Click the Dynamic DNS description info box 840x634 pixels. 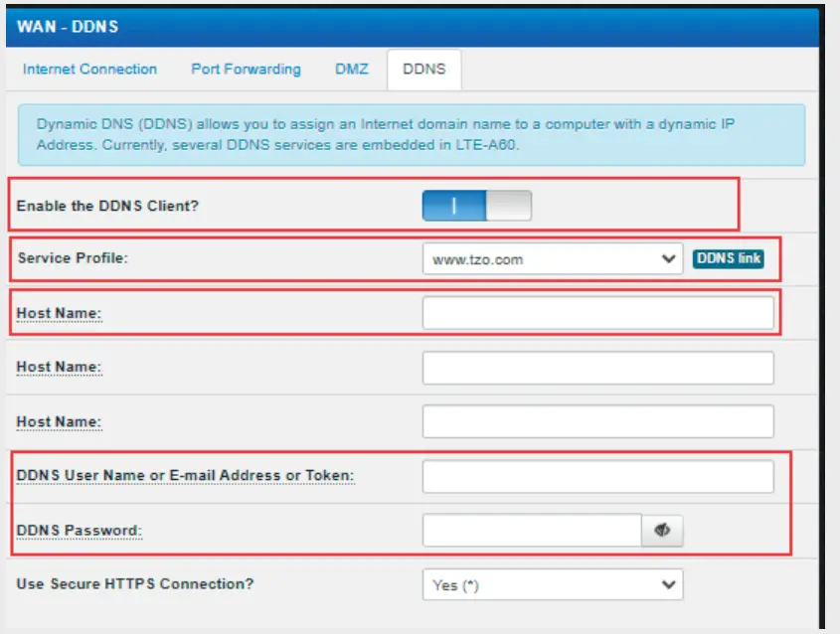pyautogui.click(x=412, y=135)
